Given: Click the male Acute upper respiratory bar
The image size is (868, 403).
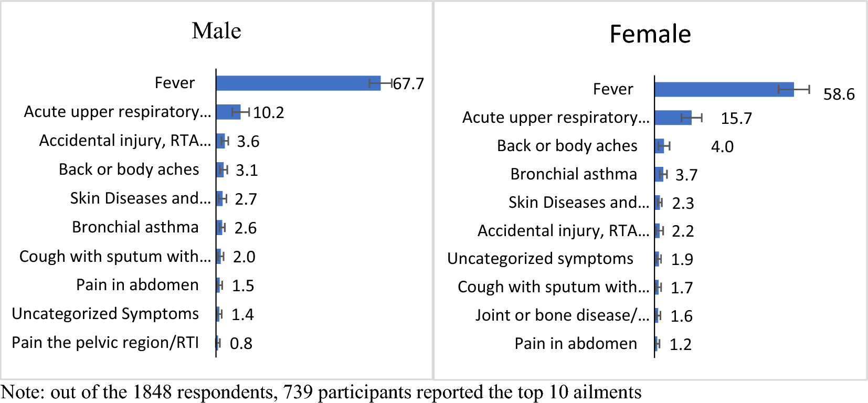Looking at the screenshot, I should coord(228,112).
